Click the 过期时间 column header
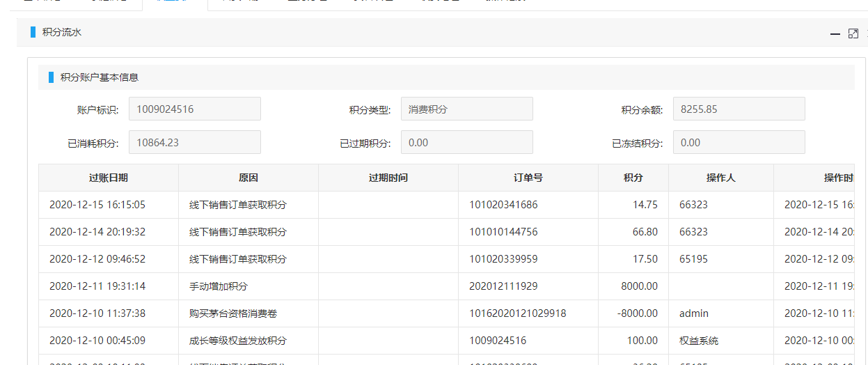The image size is (868, 365). pos(388,178)
